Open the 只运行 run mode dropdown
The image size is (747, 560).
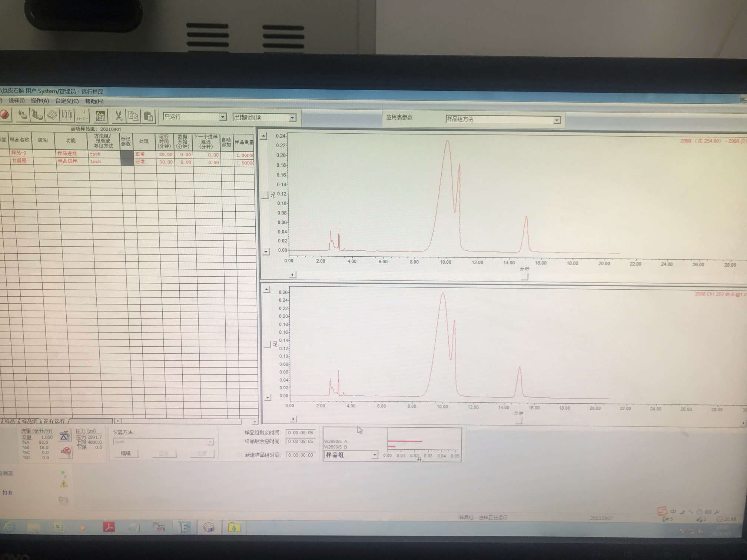(x=222, y=117)
